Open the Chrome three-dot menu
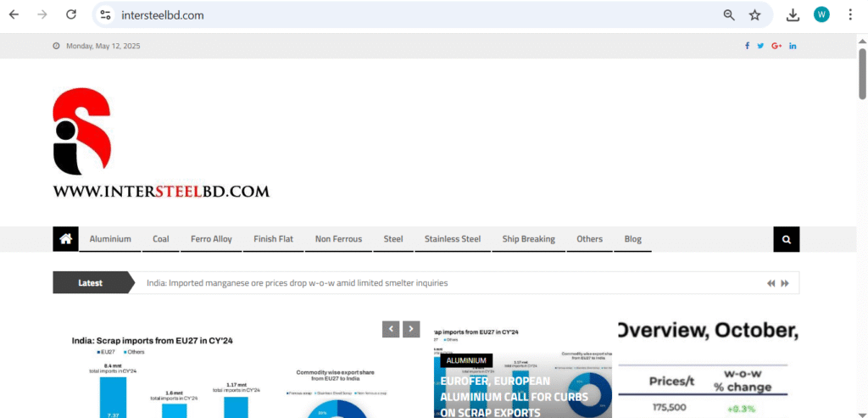Viewport: 868px width, 418px height. [x=850, y=15]
